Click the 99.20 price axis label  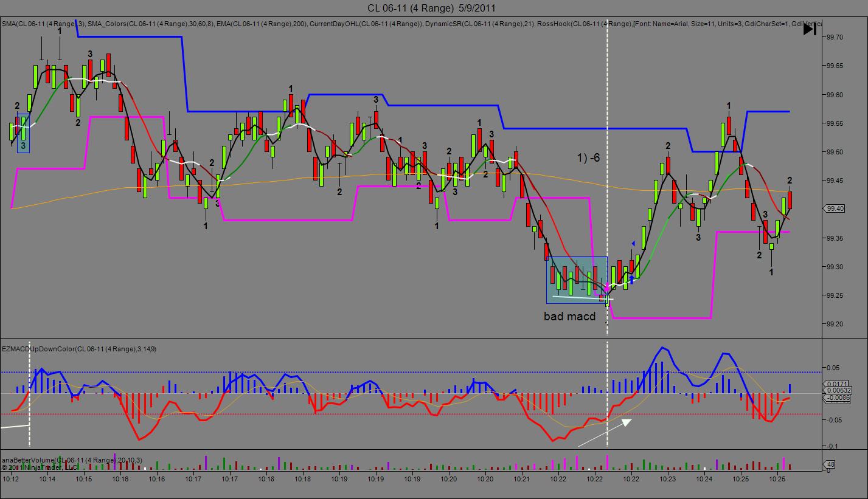835,324
